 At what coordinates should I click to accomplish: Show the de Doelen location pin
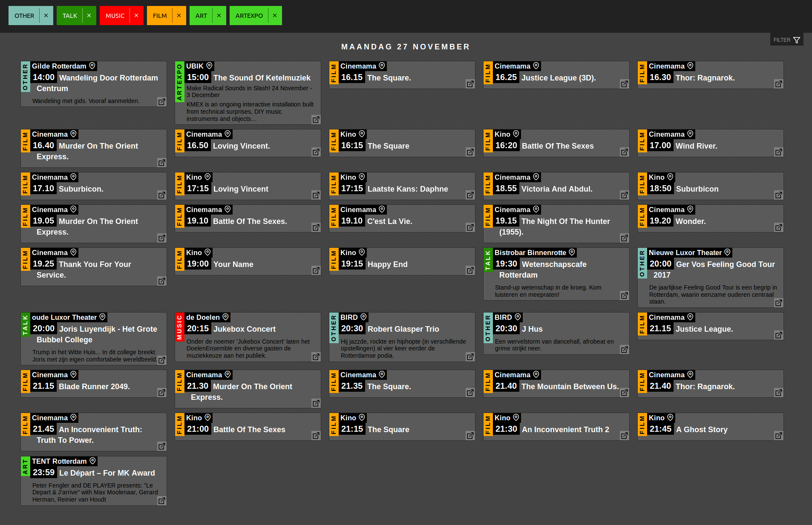(x=225, y=317)
